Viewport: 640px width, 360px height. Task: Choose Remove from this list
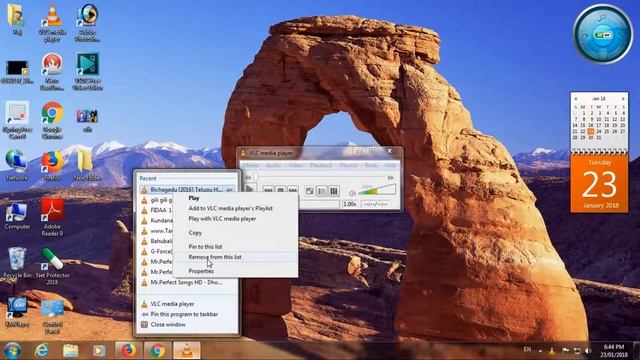point(236,257)
